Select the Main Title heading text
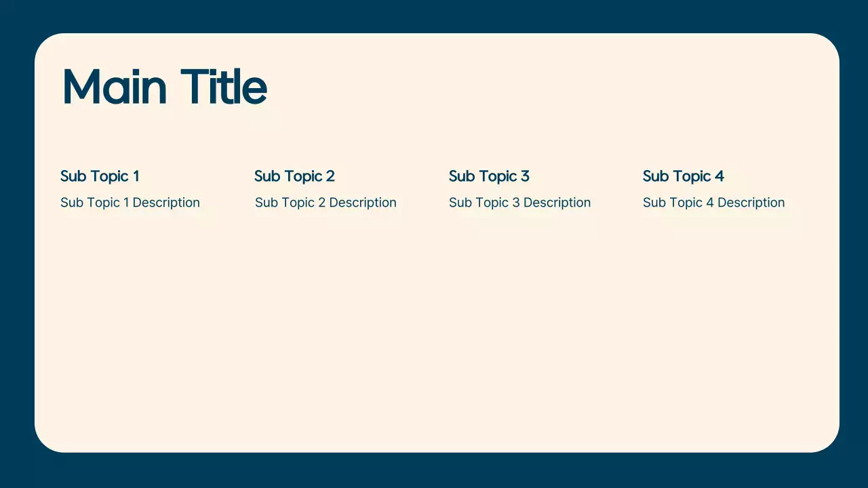This screenshot has width=868, height=488. click(x=164, y=87)
